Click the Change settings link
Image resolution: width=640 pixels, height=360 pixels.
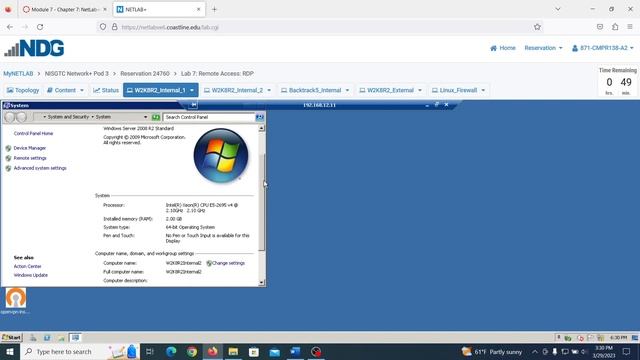click(228, 263)
